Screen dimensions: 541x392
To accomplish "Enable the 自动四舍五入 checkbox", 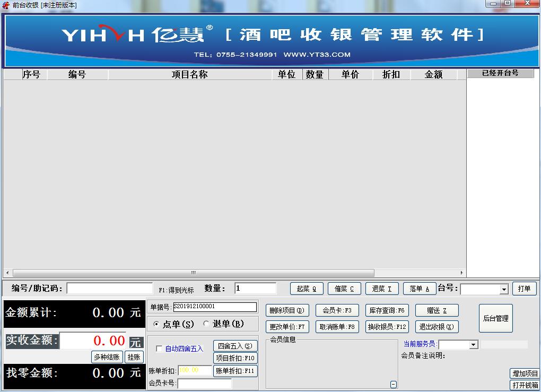I will (159, 349).
